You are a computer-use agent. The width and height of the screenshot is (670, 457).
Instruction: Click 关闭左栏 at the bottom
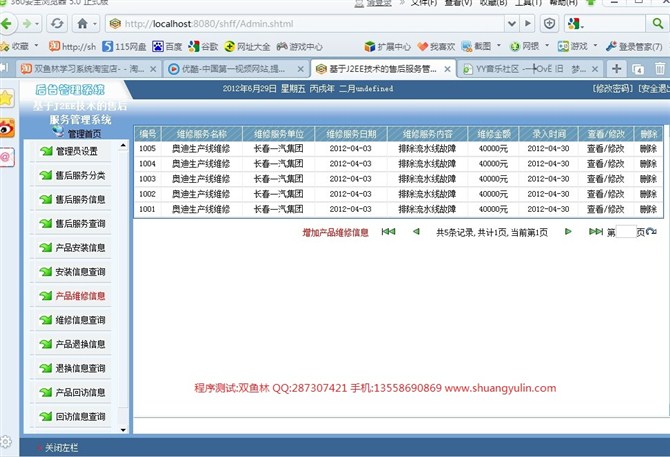click(62, 448)
